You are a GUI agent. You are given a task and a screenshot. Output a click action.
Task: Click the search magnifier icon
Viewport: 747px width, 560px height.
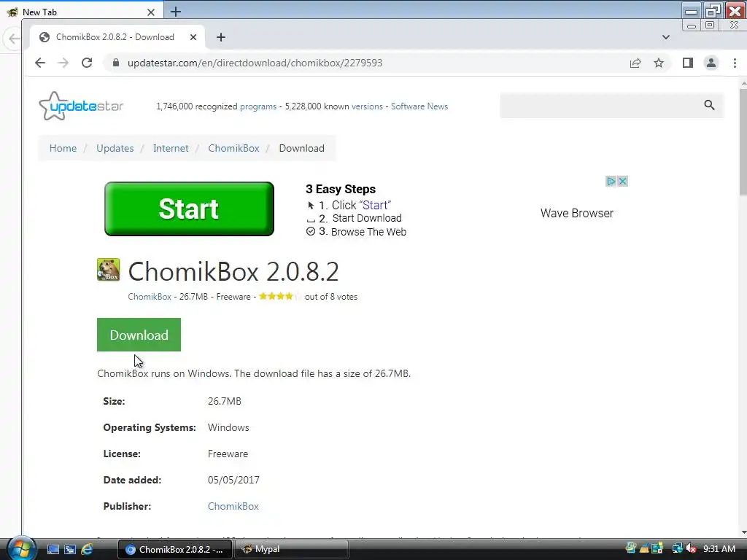pyautogui.click(x=709, y=105)
